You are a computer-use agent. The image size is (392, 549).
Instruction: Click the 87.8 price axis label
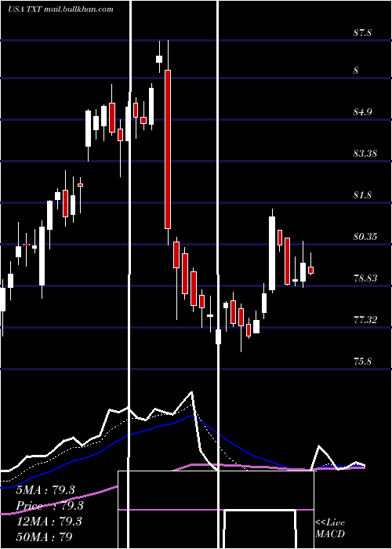coord(362,33)
